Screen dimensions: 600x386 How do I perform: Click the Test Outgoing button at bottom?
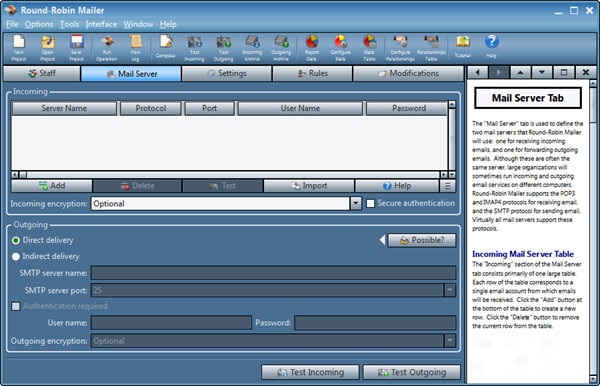click(411, 372)
